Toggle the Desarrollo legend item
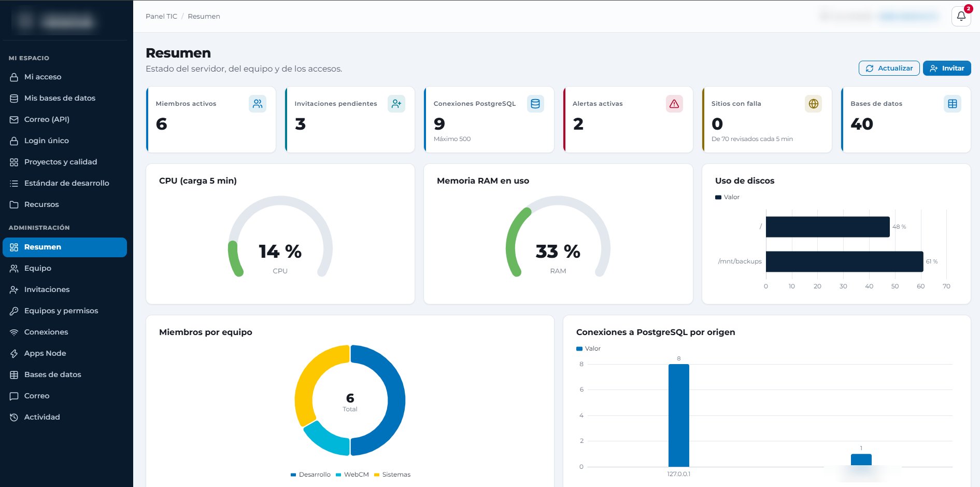The height and width of the screenshot is (487, 980). coord(310,475)
